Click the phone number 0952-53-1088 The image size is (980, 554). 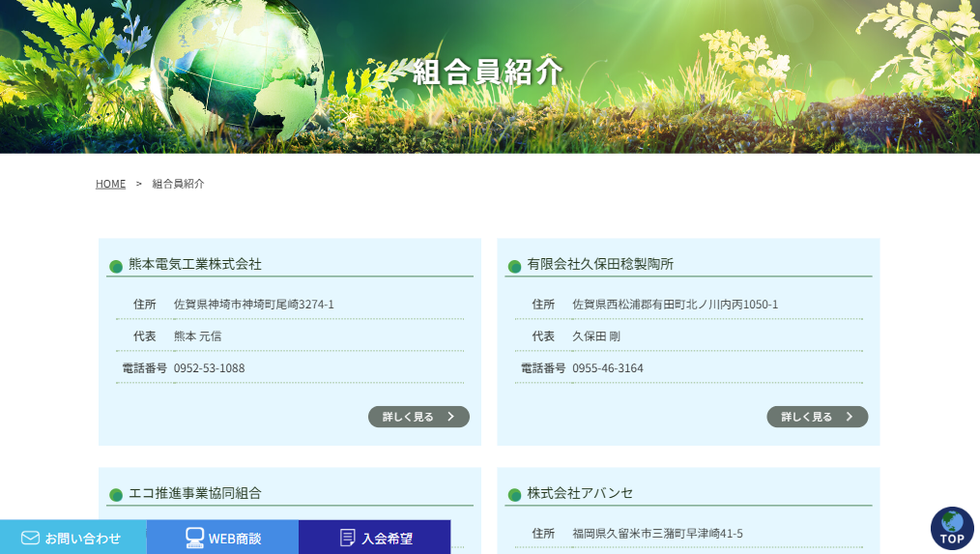tap(210, 368)
